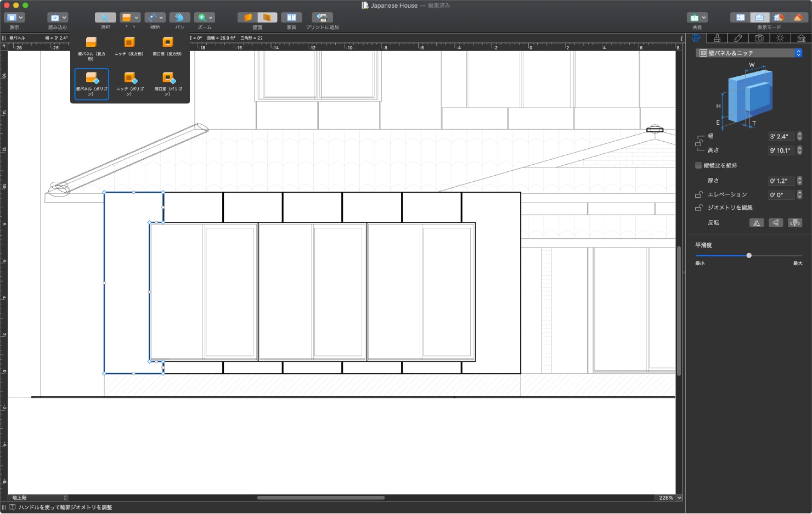Screen dimensions: 812x514
Task: Expand the 共有 share dropdown arrow
Action: click(x=704, y=18)
